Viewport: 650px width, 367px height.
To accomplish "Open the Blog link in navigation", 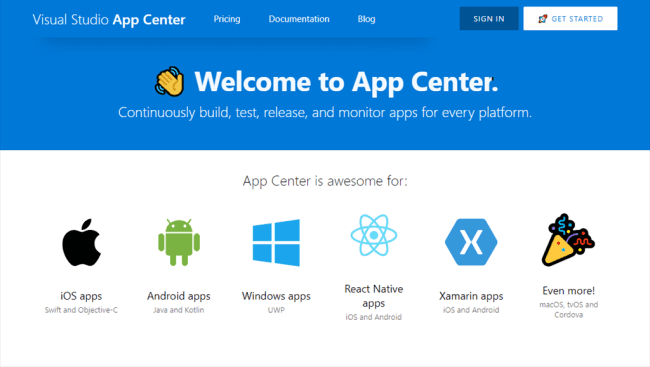I will (x=366, y=19).
